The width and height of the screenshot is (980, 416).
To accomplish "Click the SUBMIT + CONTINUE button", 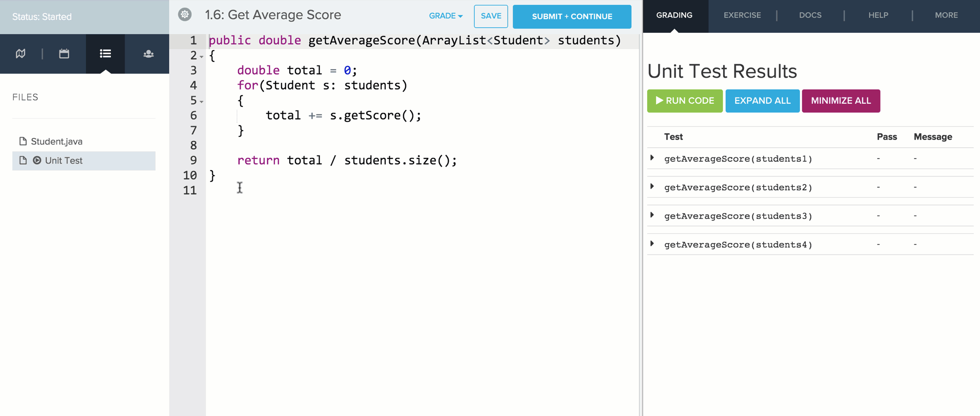I will (572, 16).
